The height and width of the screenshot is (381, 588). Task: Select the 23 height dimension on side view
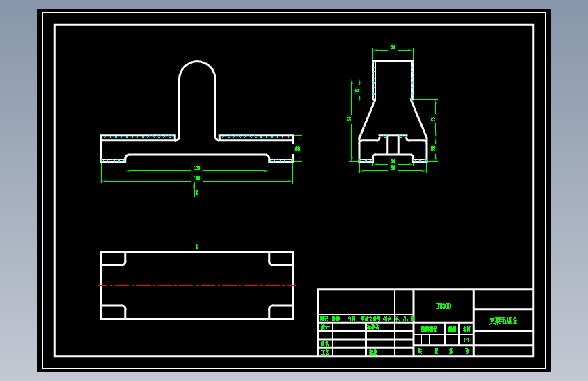433,119
